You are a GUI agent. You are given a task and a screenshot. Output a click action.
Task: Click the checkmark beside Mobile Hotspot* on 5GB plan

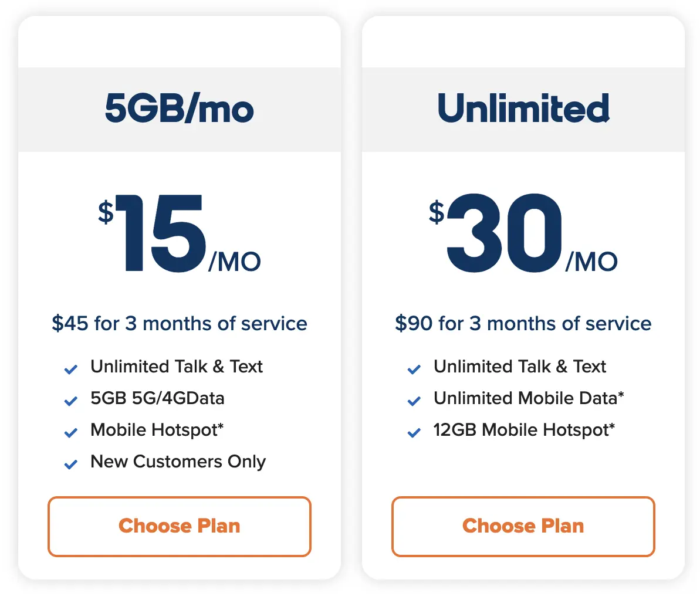click(70, 432)
